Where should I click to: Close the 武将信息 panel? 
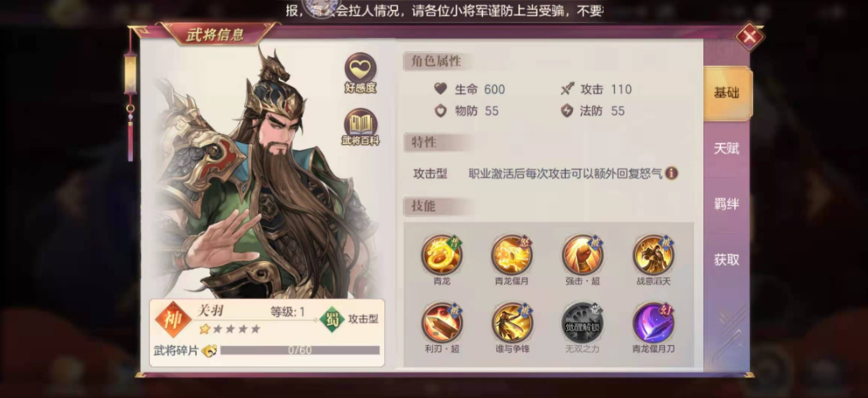click(x=749, y=37)
